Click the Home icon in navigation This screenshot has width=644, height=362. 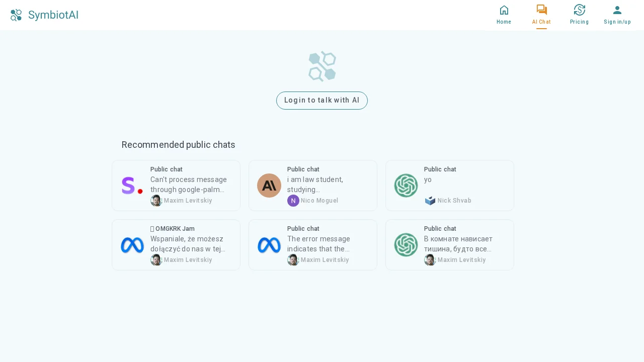(x=504, y=10)
